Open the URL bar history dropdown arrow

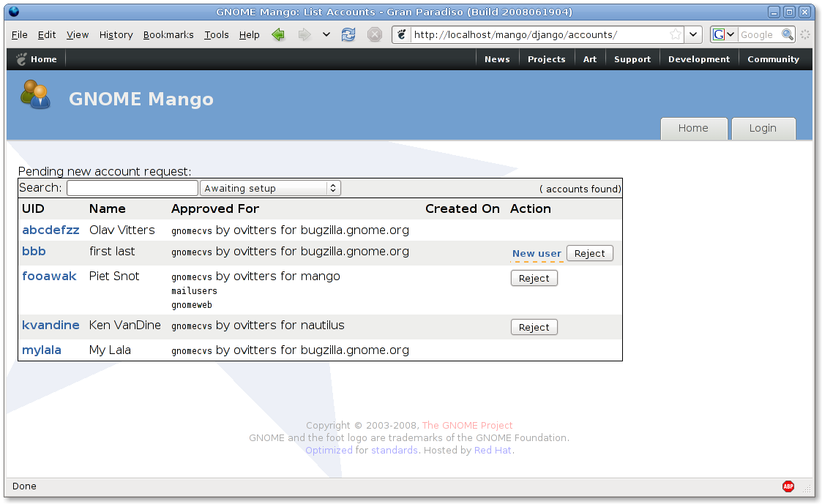693,34
